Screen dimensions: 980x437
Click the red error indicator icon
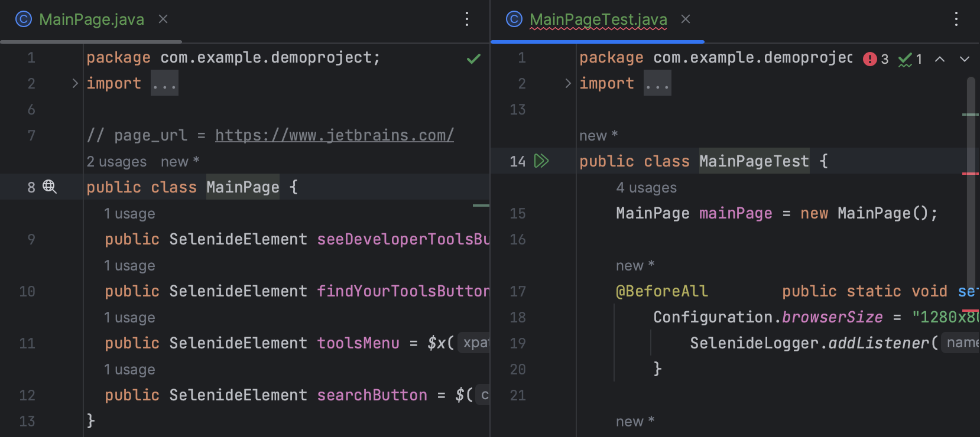tap(869, 59)
